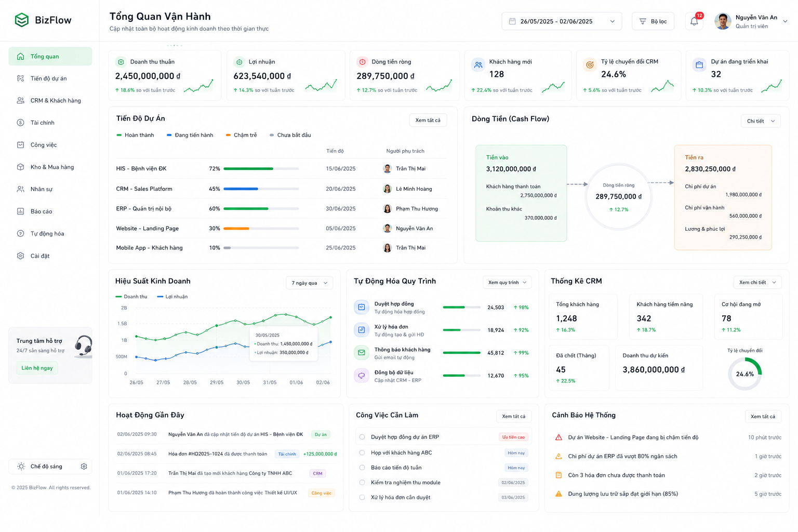Toggle the Doanh thu chart legend
798x532 pixels.
(131, 297)
